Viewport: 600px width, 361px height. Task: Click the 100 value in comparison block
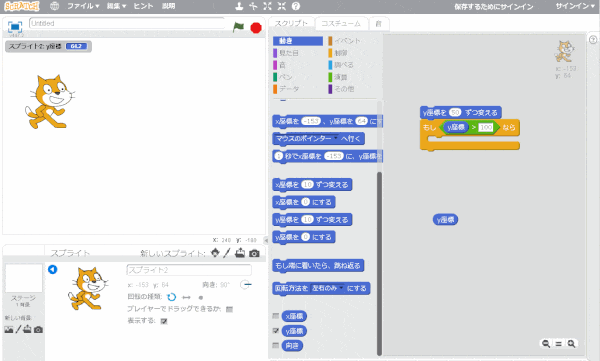486,127
